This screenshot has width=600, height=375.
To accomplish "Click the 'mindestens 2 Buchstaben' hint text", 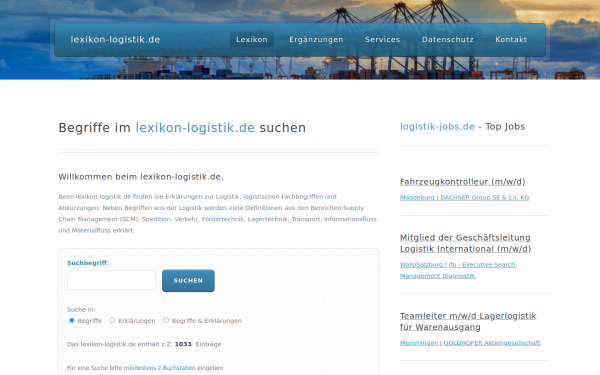I will [x=160, y=368].
